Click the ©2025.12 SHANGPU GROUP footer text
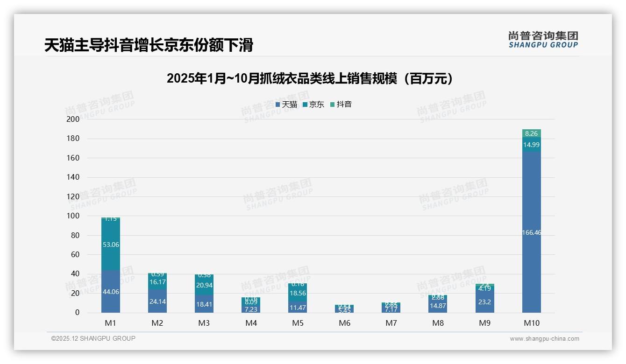Image resolution: width=626 pixels, height=364 pixels. 92,339
